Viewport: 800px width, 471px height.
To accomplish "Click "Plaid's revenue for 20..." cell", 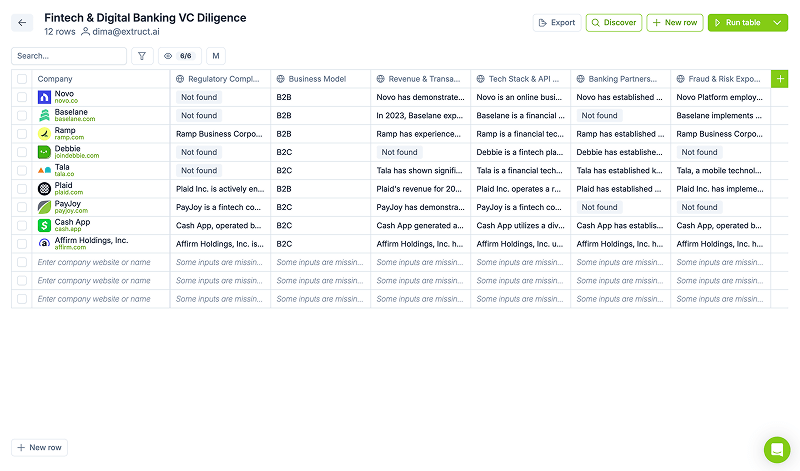I will [x=419, y=189].
